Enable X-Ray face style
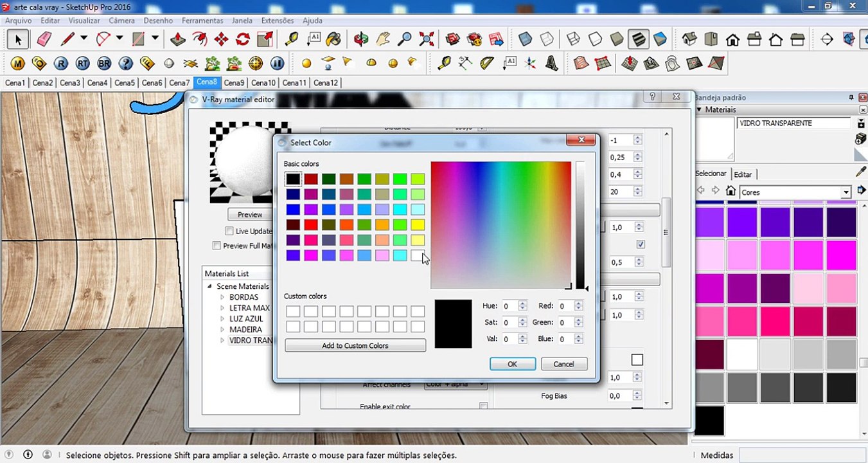 point(525,40)
